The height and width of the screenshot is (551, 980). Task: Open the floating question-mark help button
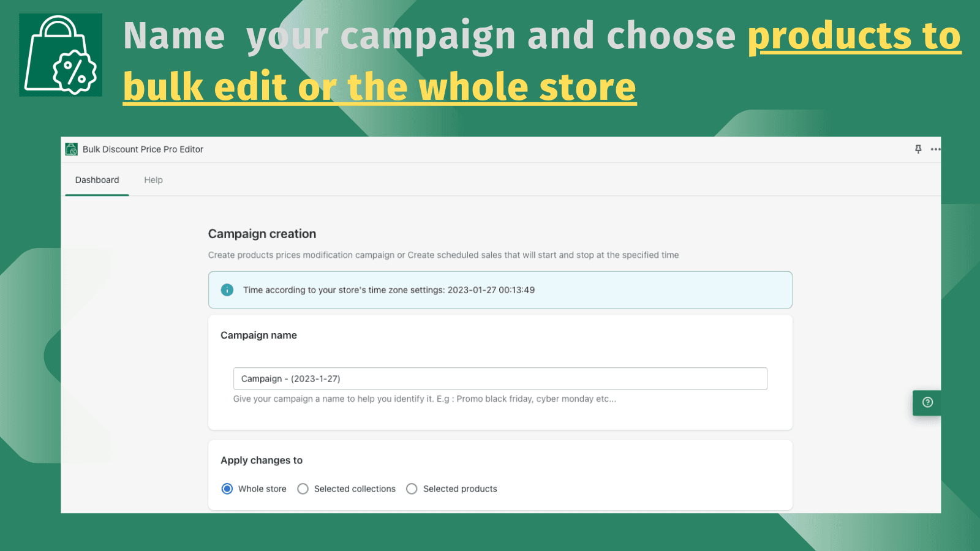[927, 403]
